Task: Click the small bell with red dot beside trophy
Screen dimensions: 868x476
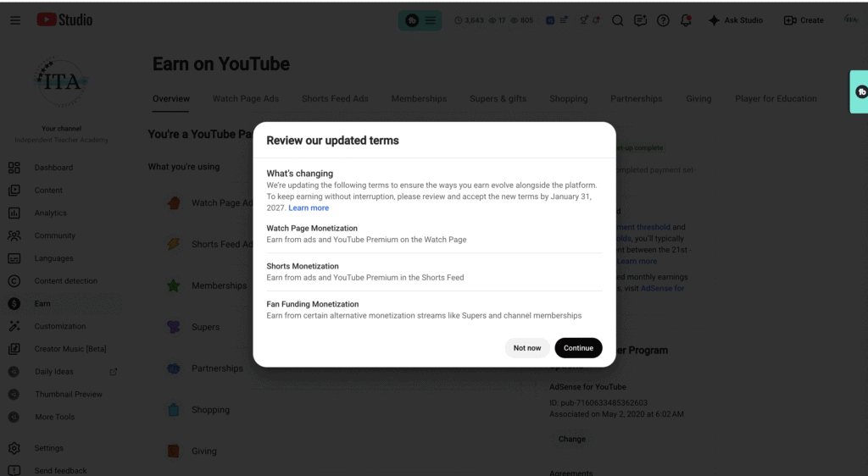Action: (596, 20)
